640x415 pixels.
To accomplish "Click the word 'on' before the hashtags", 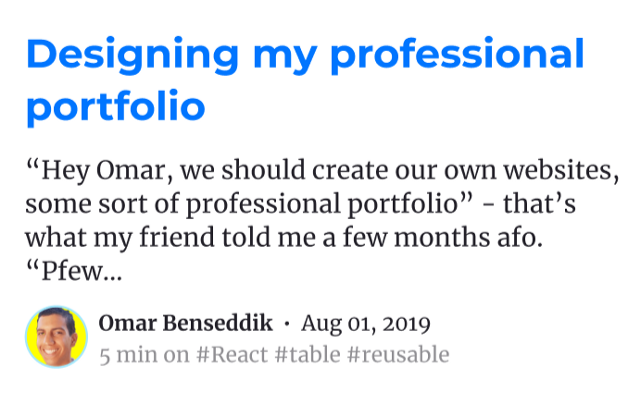I will point(177,355).
